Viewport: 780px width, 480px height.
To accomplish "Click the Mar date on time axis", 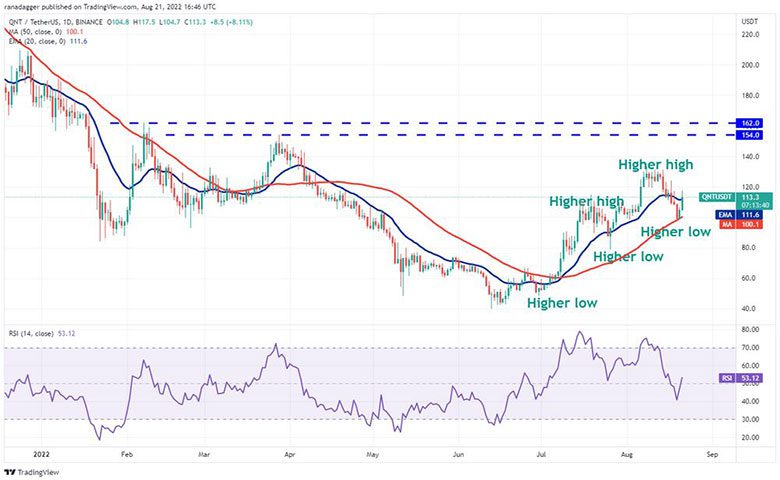I will coord(204,455).
